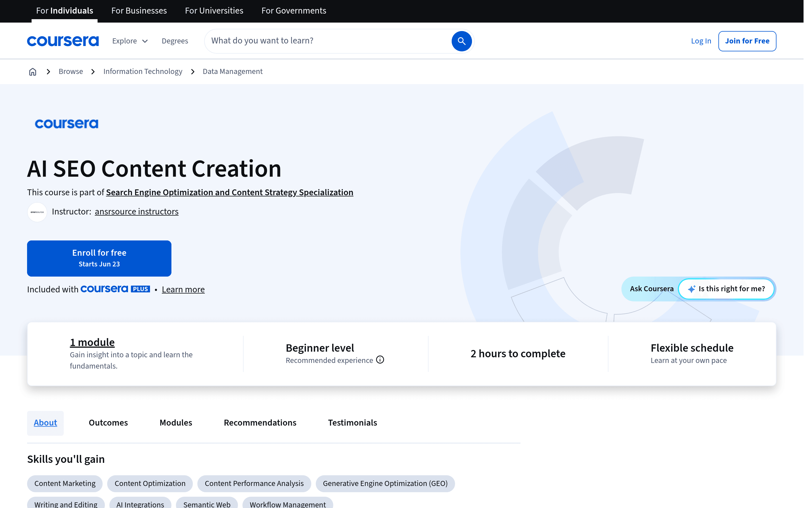The height and width of the screenshot is (508, 812).
Task: Open the Degrees link
Action: pos(175,41)
